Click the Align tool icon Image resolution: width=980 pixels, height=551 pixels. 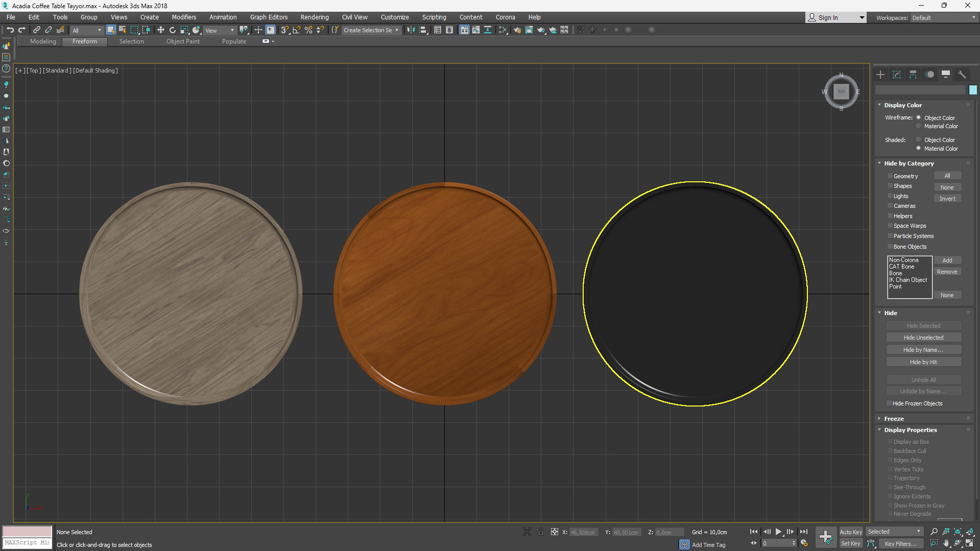tap(423, 30)
